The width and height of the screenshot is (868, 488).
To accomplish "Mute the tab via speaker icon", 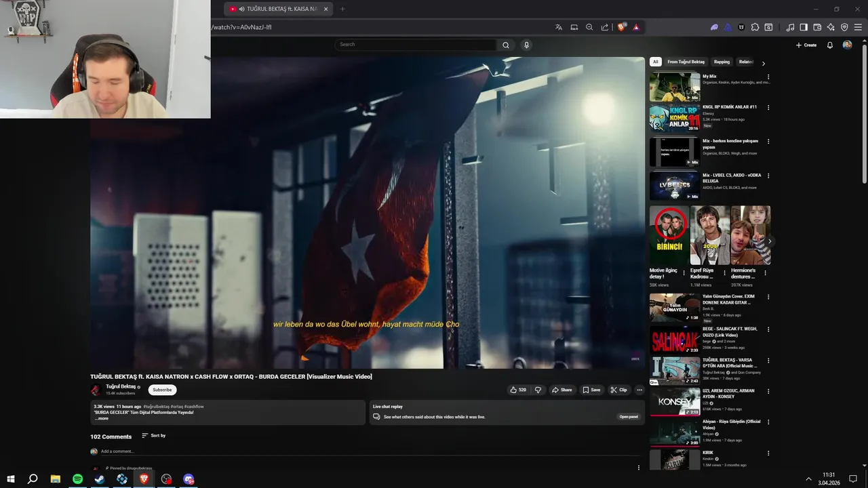I will pyautogui.click(x=242, y=9).
